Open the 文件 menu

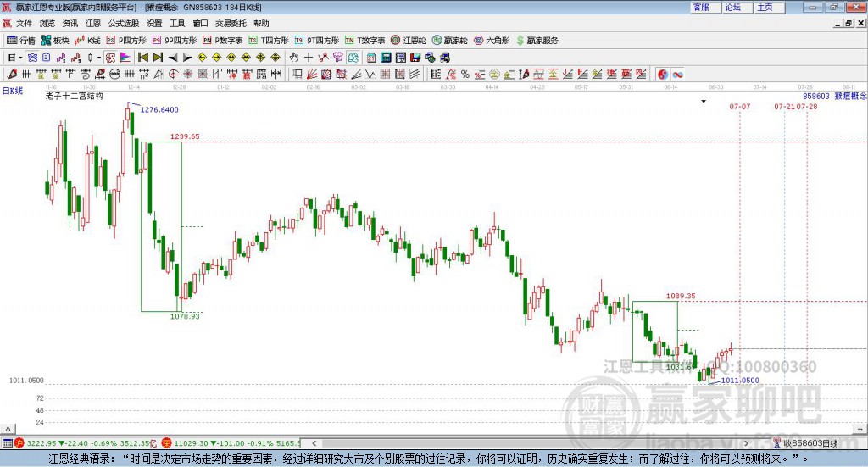[24, 23]
